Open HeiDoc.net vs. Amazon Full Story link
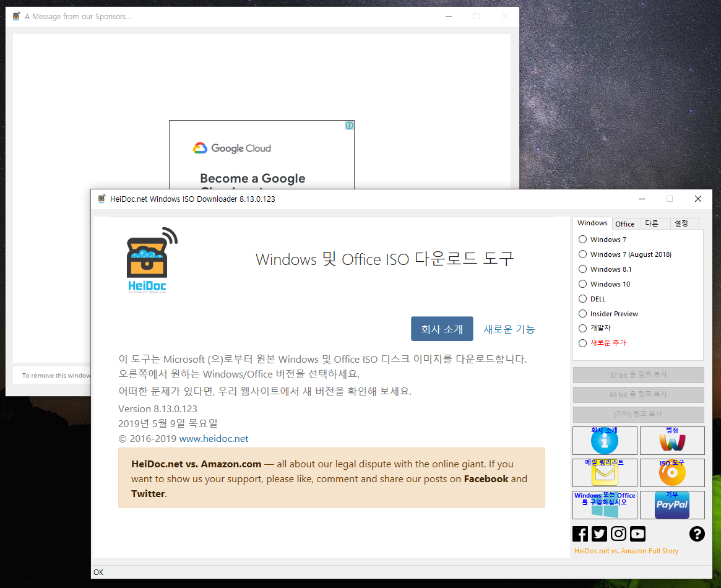Viewport: 721px width, 588px height. (626, 551)
